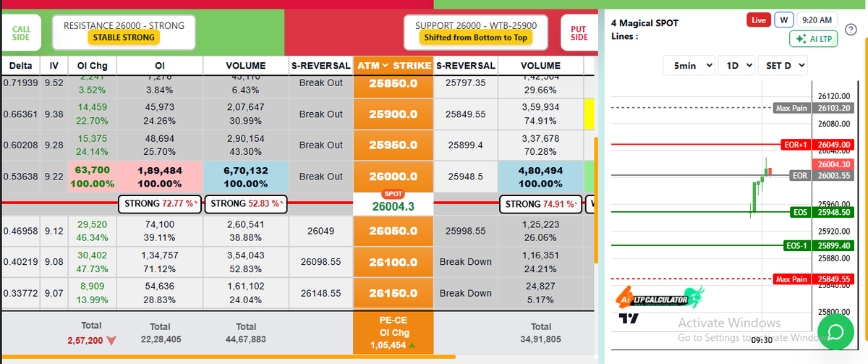Click the red Max Pain 25849.55 marker
Image resolution: width=868 pixels, height=364 pixels.
(x=814, y=279)
